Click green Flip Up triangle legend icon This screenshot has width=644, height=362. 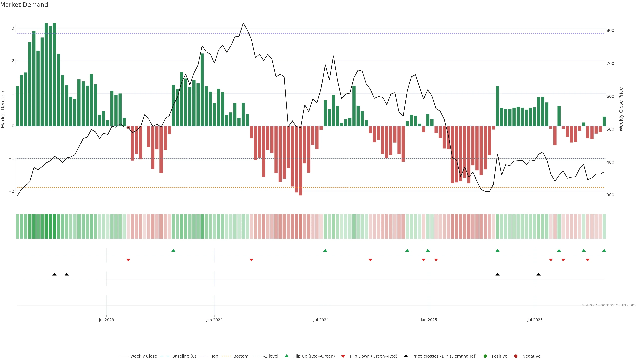click(286, 356)
